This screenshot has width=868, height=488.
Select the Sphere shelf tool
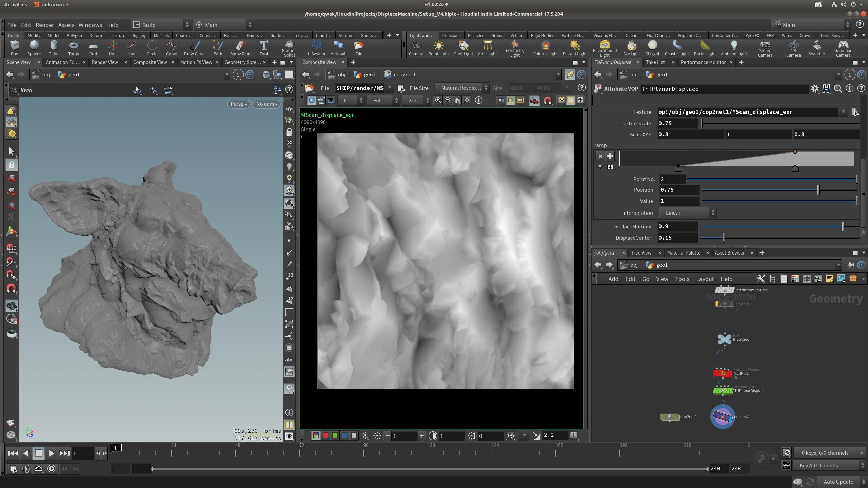pos(34,48)
